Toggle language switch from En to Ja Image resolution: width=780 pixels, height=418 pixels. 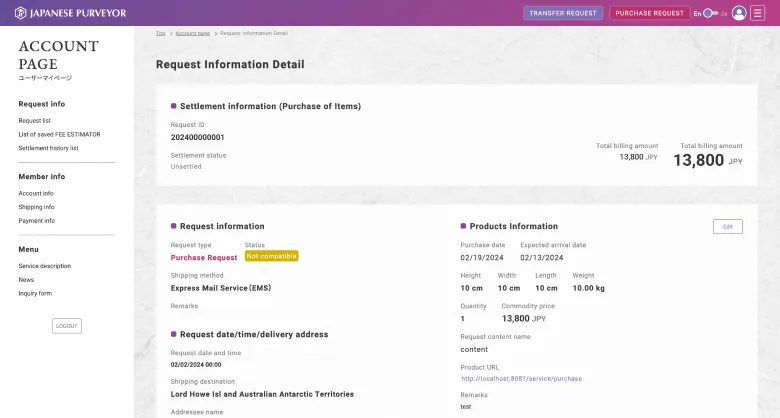710,13
